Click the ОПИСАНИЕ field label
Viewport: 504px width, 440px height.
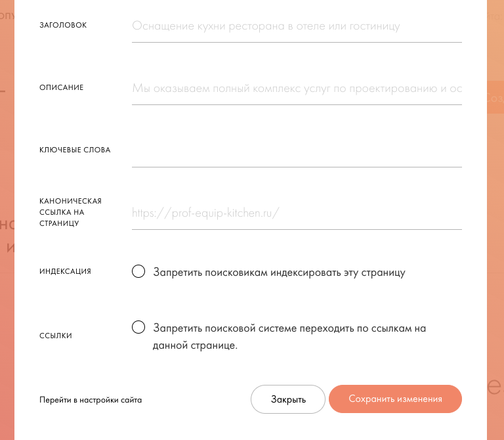[62, 87]
